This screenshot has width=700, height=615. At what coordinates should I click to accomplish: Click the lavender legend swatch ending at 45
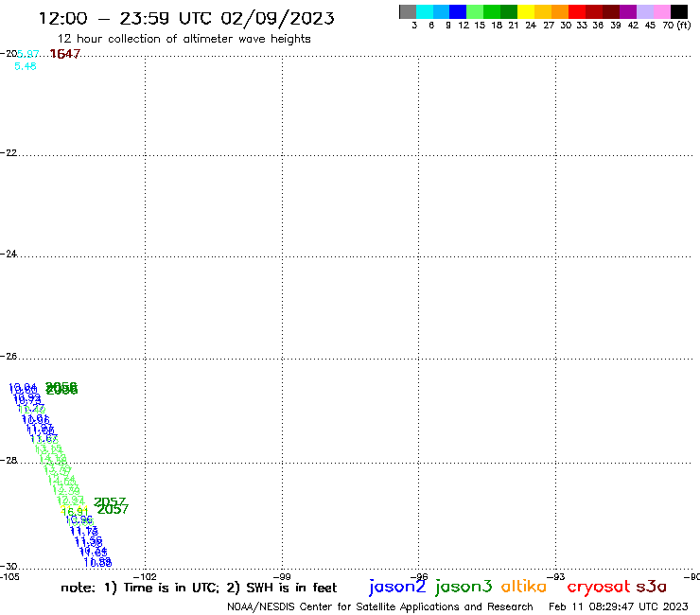[645, 11]
